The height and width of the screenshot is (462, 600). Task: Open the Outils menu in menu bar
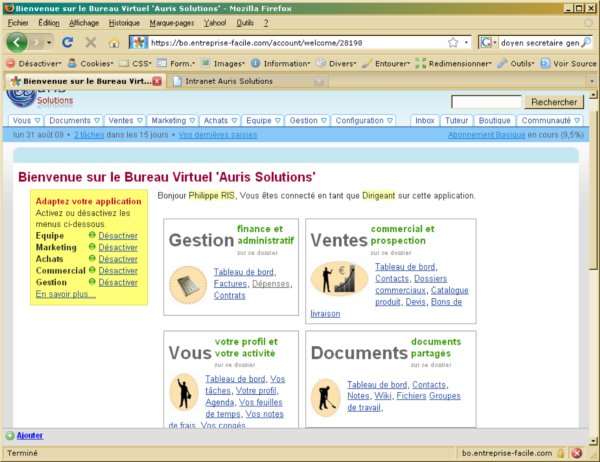coord(245,23)
